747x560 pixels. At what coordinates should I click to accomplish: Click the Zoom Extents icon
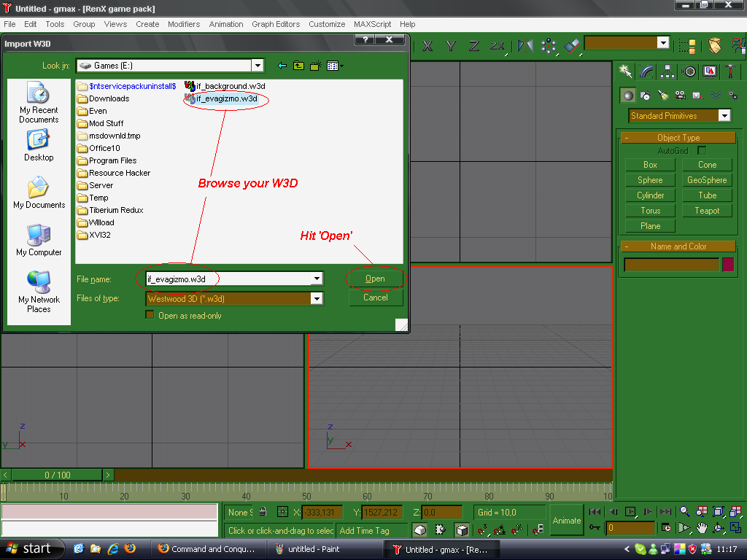[x=718, y=512]
